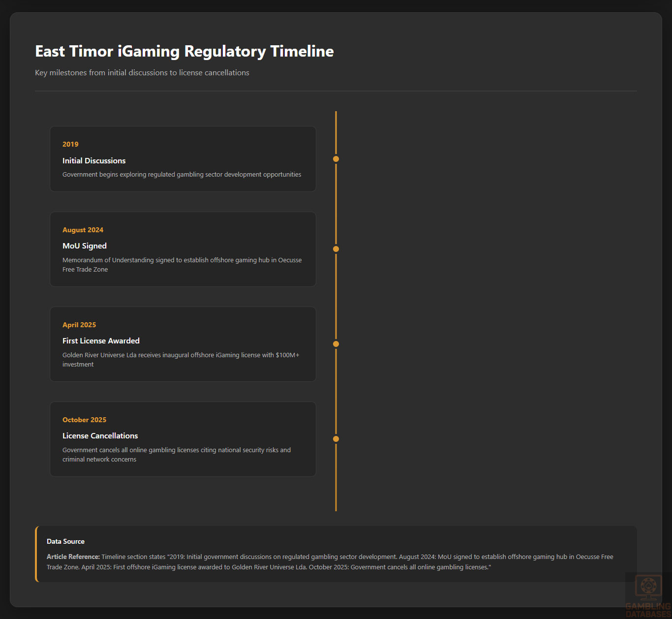Click the bold Article Reference label
The image size is (672, 619).
coord(73,557)
